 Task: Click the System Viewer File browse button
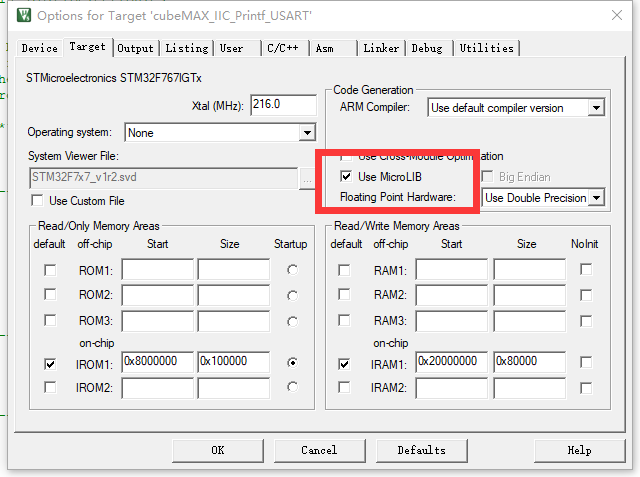[307, 179]
